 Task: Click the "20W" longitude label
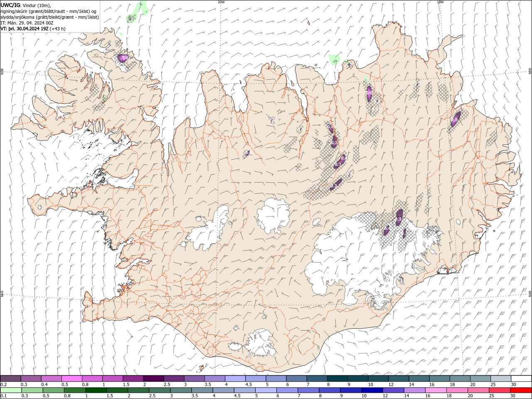(x=221, y=2)
